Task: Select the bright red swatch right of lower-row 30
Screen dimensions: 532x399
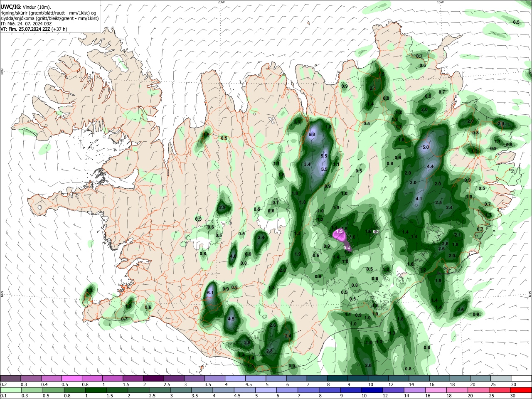Action: coord(522,390)
